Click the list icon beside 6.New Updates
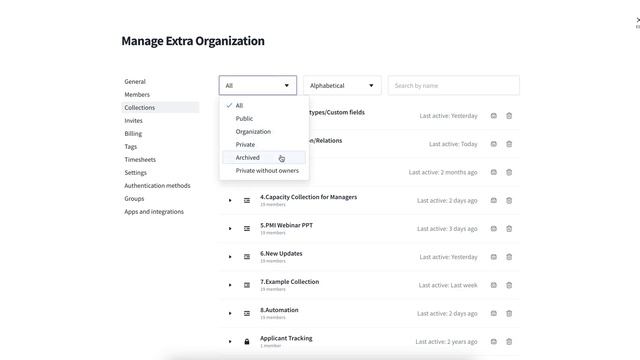Image resolution: width=640 pixels, height=360 pixels. 247,257
